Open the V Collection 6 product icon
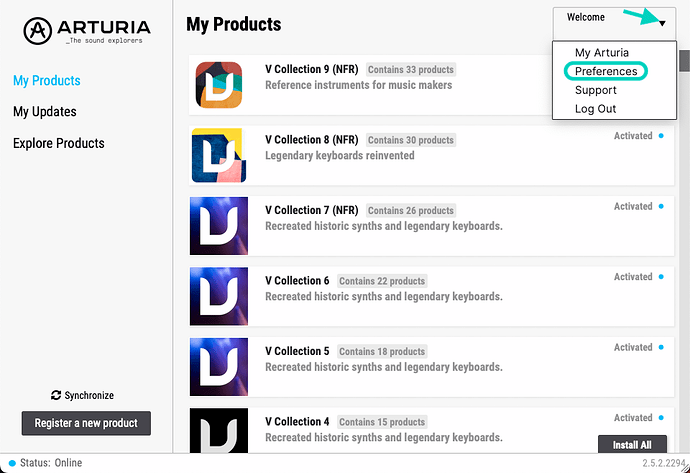The height and width of the screenshot is (473, 690). click(219, 296)
